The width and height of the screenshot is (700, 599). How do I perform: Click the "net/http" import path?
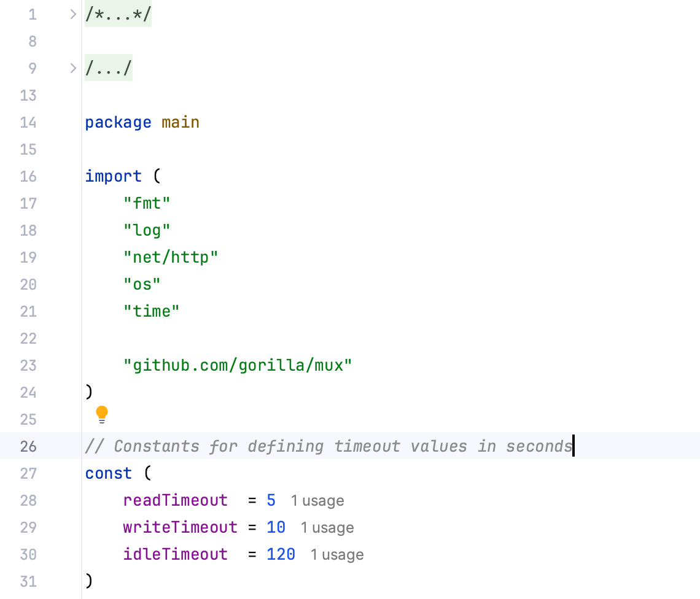[171, 257]
